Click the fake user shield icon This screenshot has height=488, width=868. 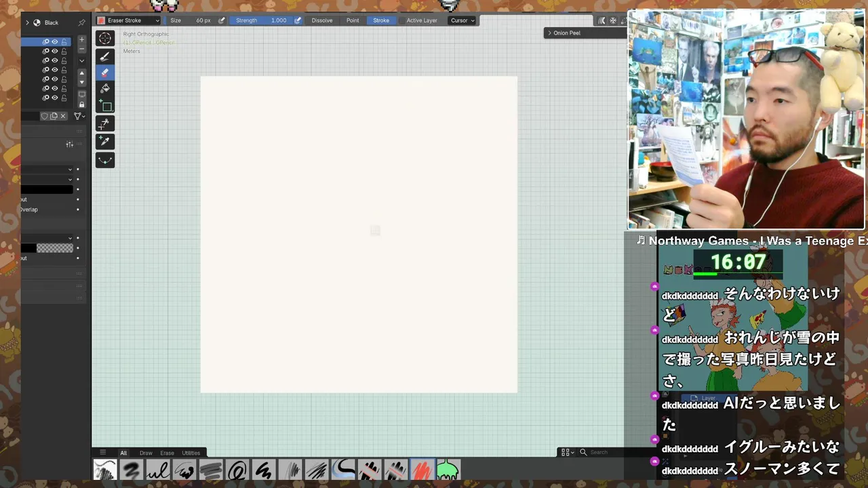click(x=45, y=116)
